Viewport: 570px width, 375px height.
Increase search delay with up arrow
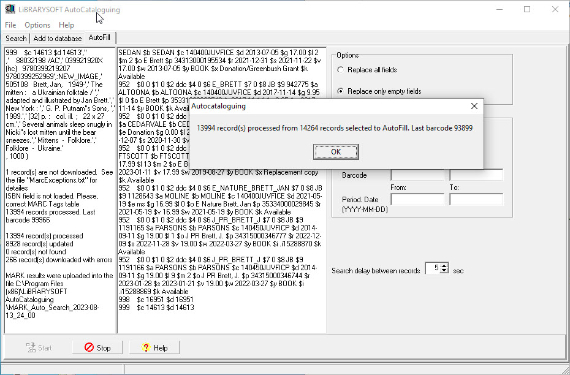444,266
